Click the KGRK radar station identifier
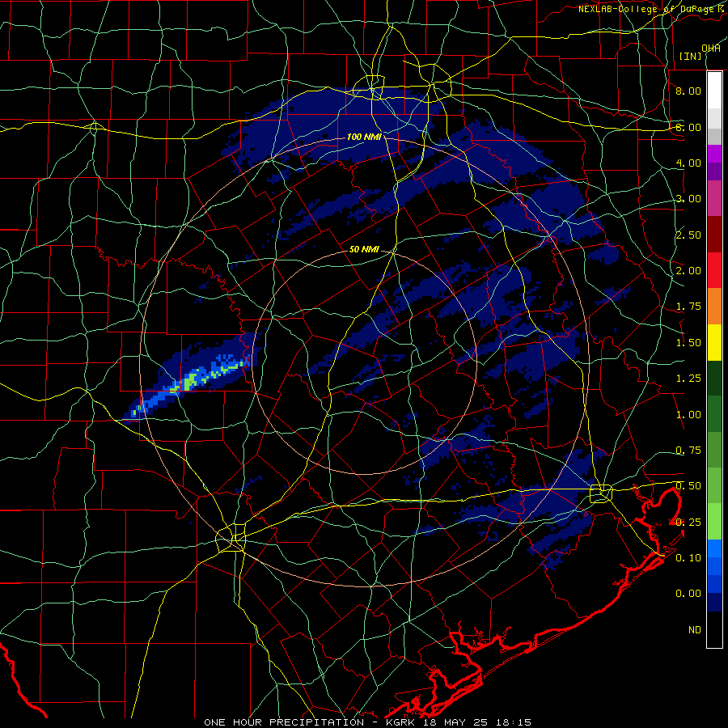The height and width of the screenshot is (728, 728). click(402, 722)
